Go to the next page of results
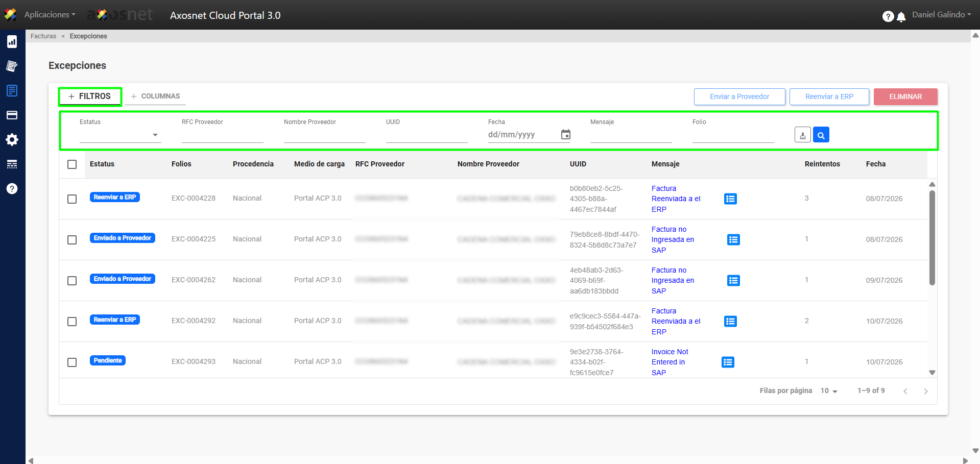 click(926, 391)
